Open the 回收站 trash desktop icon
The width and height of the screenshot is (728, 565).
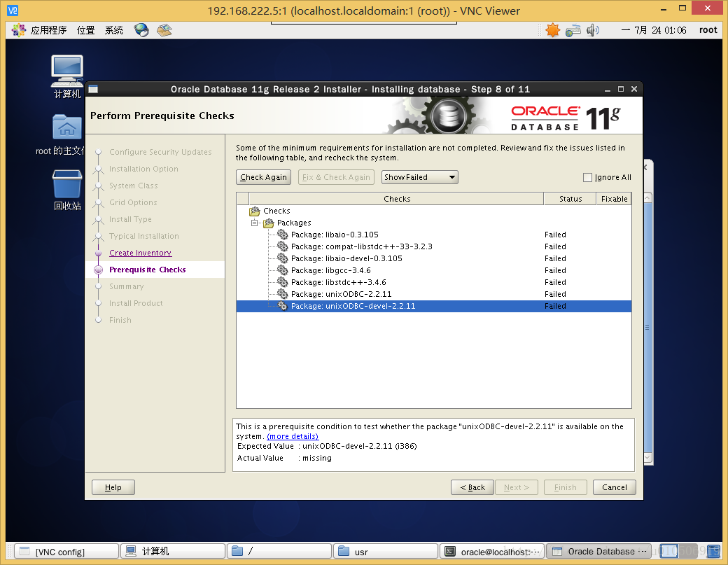(67, 190)
